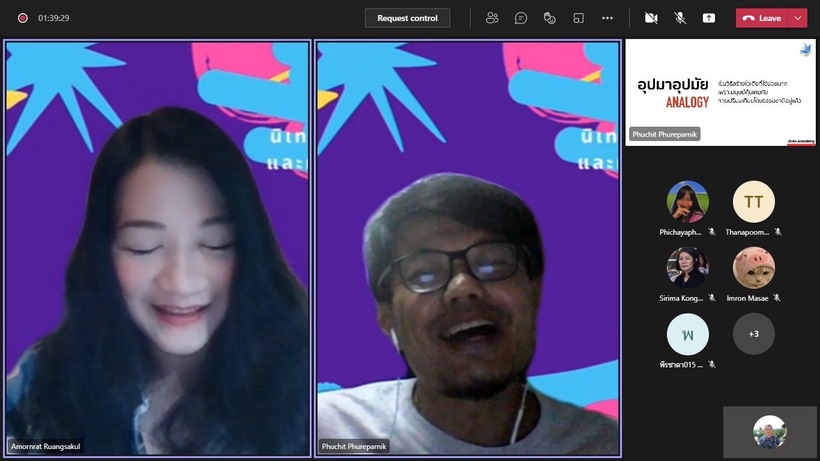Screen dimensions: 820x461
Task: Open More actions ellipsis menu
Action: (607, 18)
